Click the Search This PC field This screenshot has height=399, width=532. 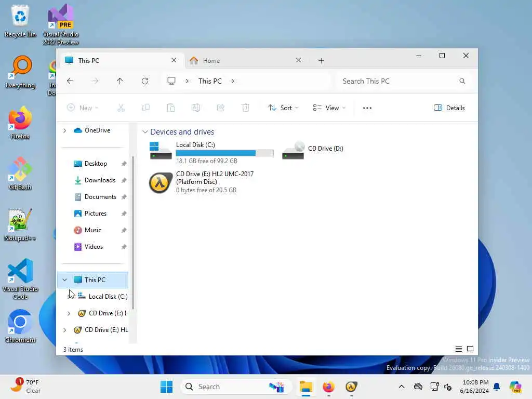coord(404,81)
